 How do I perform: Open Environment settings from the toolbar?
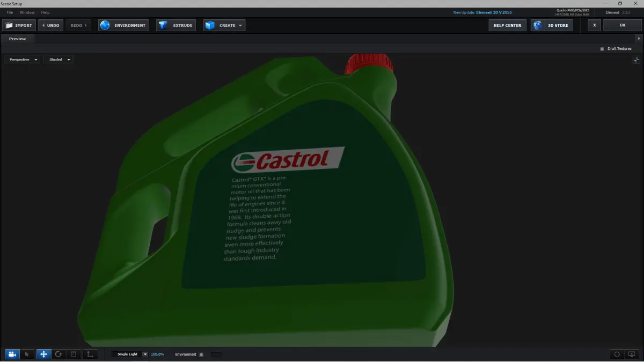pyautogui.click(x=123, y=25)
